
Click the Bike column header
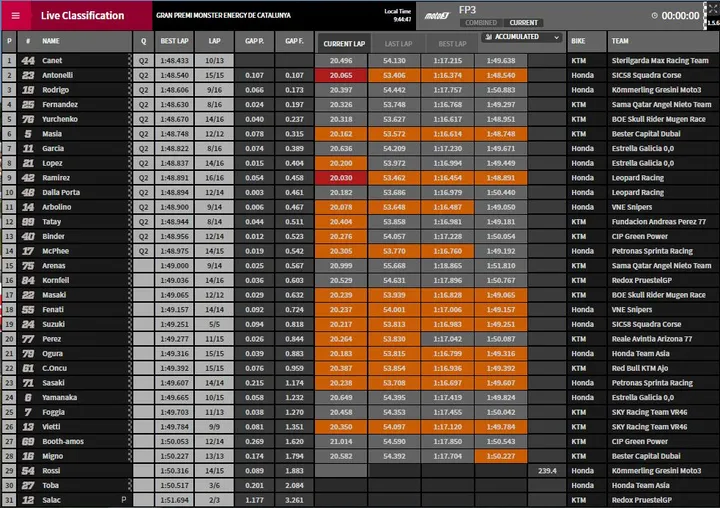[578, 41]
